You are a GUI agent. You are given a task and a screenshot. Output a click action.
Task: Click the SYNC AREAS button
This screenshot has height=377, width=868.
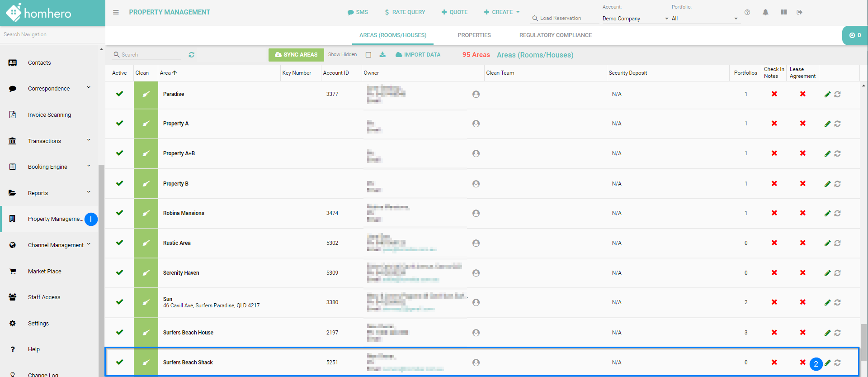point(296,55)
